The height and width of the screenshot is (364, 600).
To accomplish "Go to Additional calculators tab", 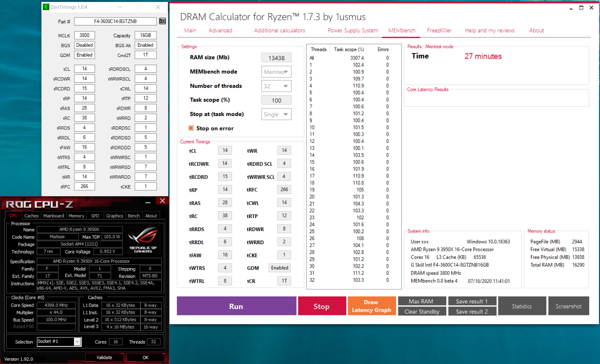I will click(280, 30).
